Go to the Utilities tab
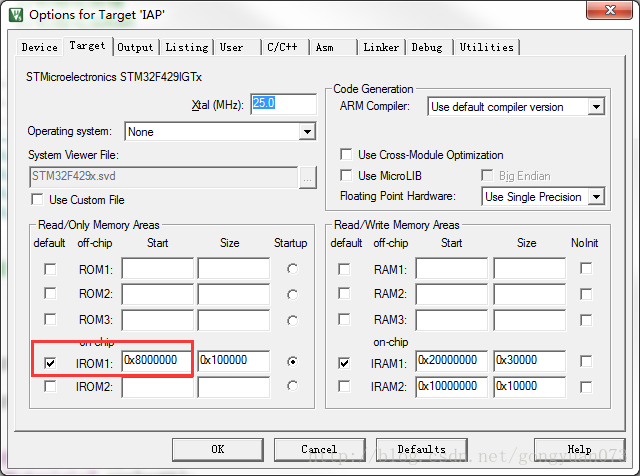This screenshot has height=476, width=640. 487,47
